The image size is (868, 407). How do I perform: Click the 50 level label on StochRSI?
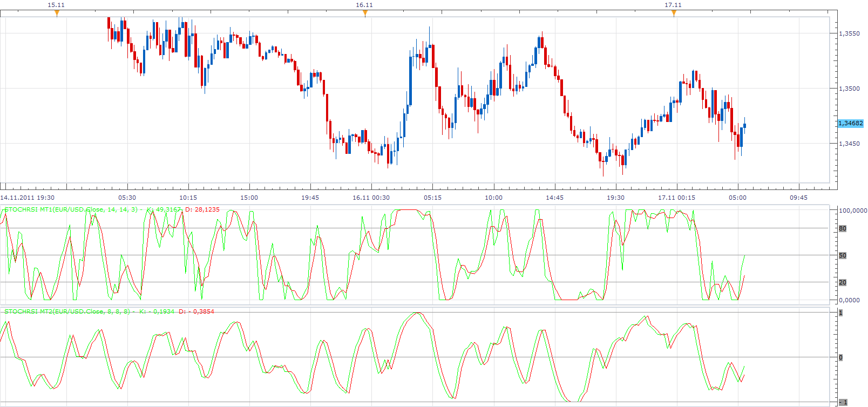pyautogui.click(x=843, y=255)
